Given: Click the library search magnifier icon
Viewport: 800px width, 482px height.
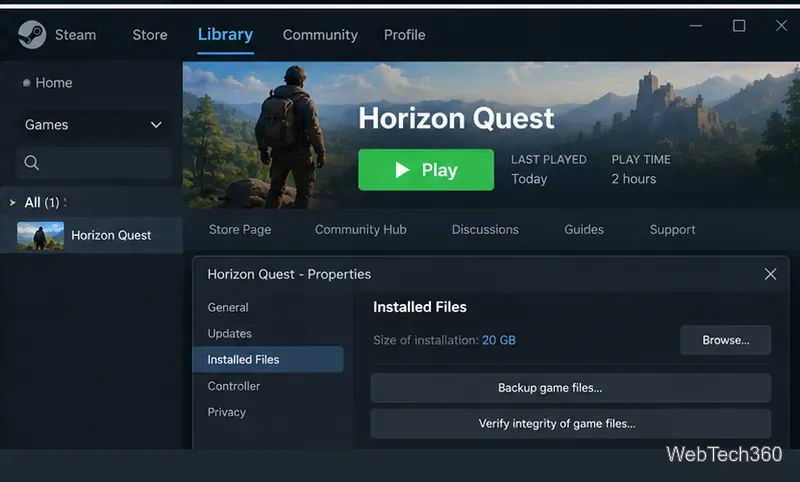Looking at the screenshot, I should tap(32, 163).
